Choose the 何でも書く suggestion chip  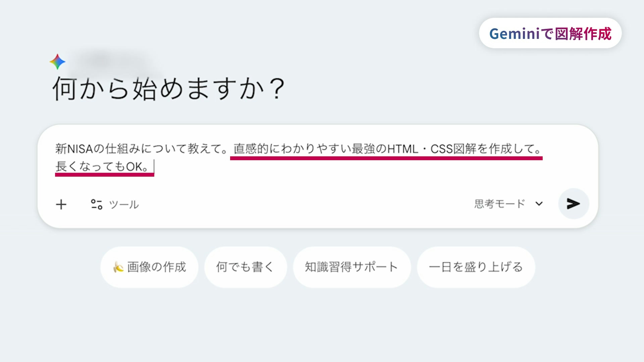point(245,267)
